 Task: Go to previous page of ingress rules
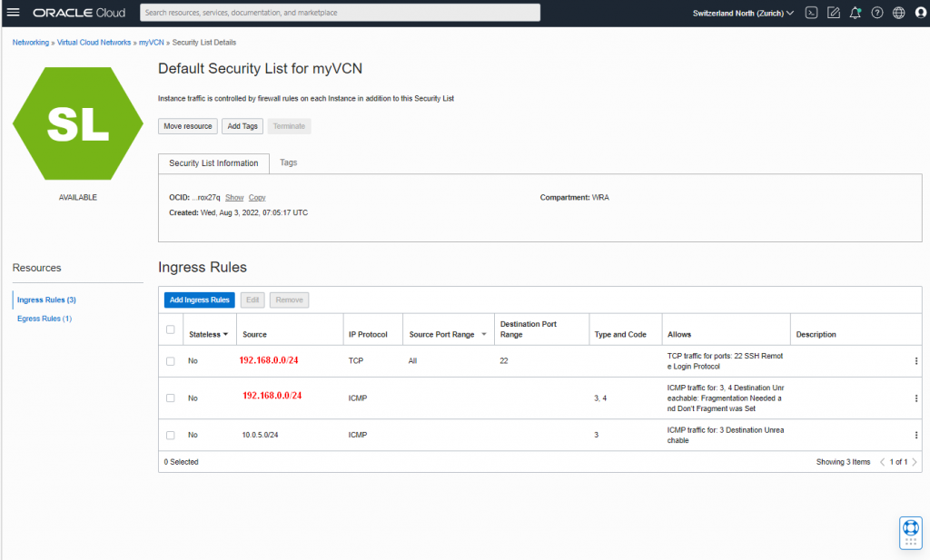click(882, 462)
